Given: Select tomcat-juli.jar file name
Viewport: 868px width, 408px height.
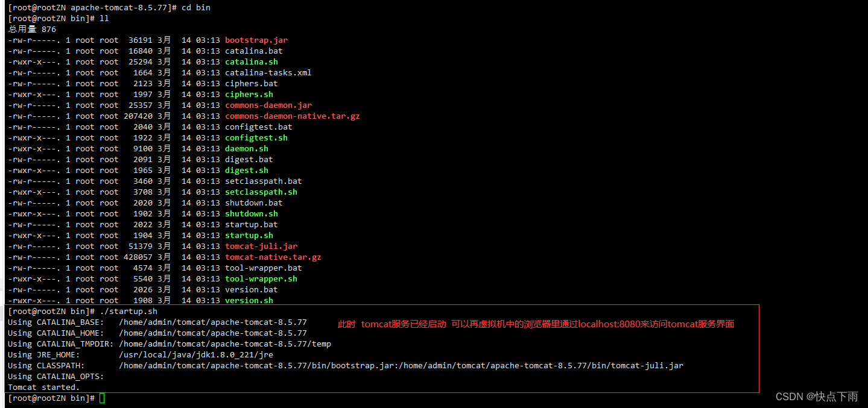Looking at the screenshot, I should [x=261, y=246].
